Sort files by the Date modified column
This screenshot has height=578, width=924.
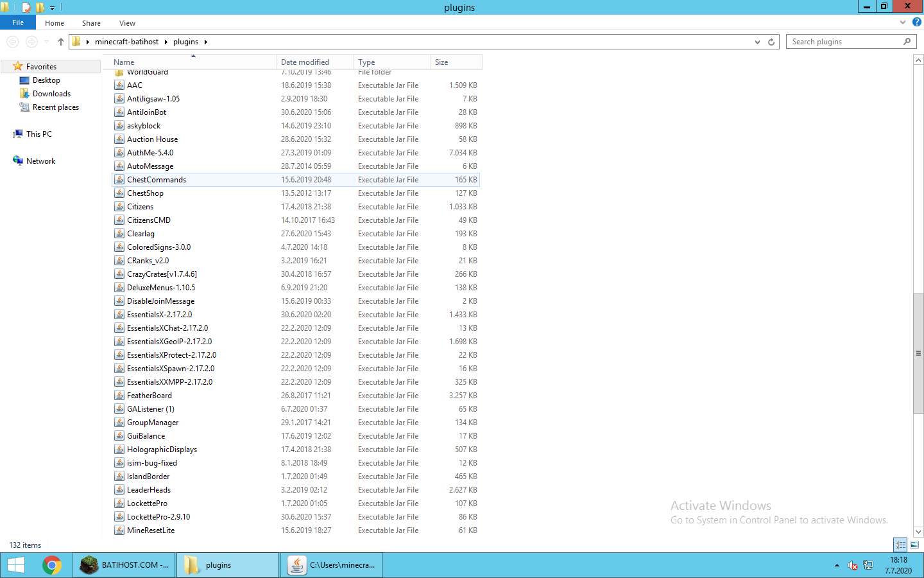pyautogui.click(x=316, y=62)
